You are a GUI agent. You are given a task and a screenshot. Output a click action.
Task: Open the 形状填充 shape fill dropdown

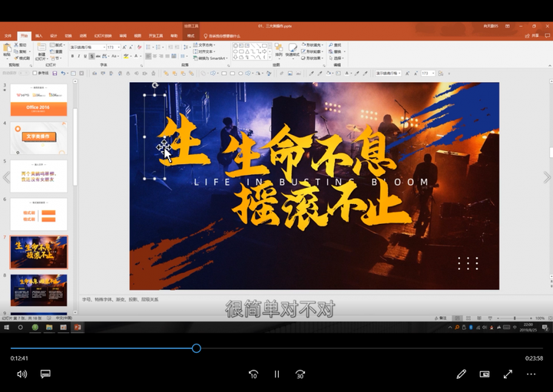coord(312,45)
